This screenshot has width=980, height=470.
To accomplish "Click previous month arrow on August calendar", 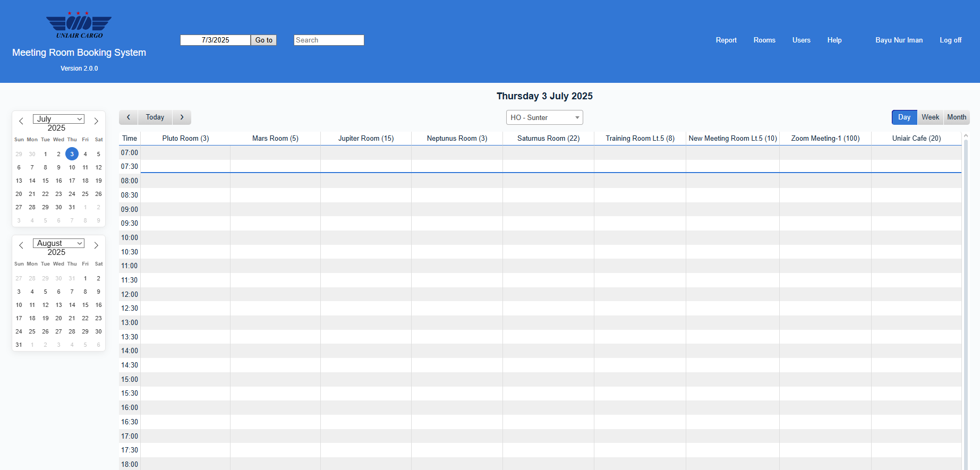I will [x=21, y=245].
